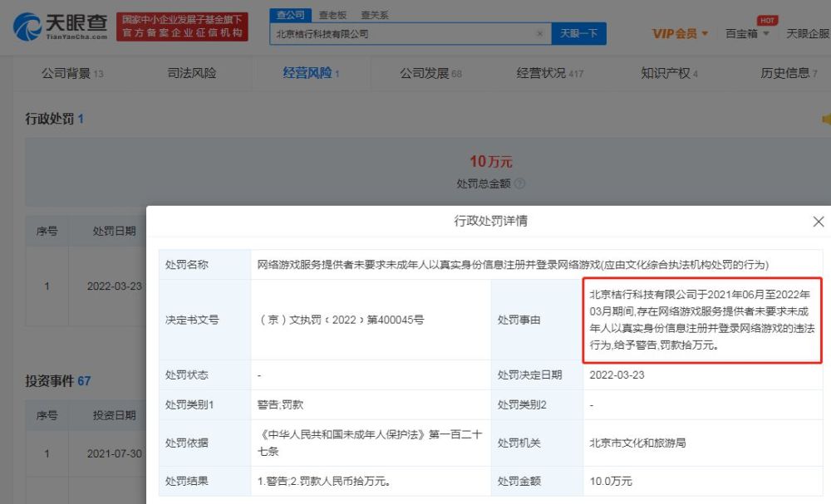Click the 2022-03-23 penalty date cell
This screenshot has width=831, height=504.
115,286
